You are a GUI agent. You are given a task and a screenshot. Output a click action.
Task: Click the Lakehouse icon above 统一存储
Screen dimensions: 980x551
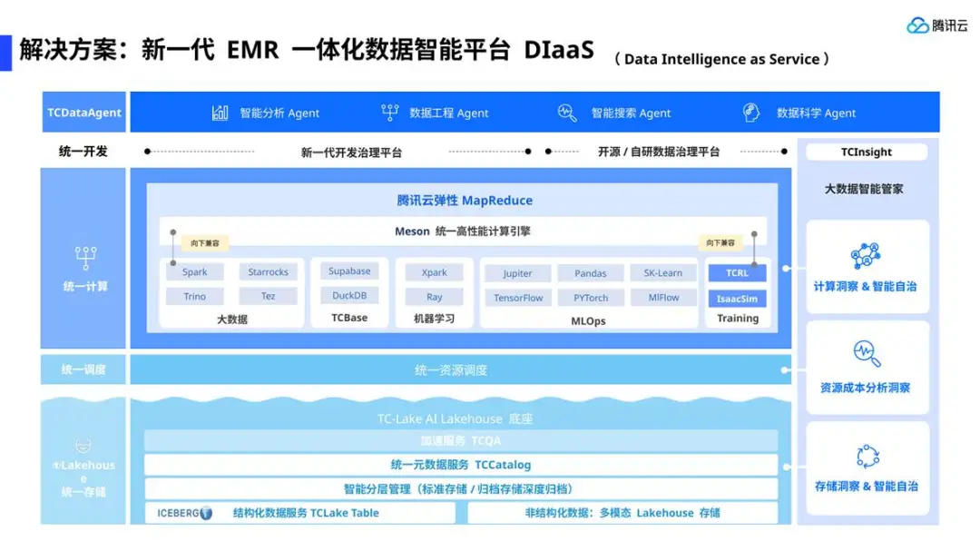pos(83,446)
